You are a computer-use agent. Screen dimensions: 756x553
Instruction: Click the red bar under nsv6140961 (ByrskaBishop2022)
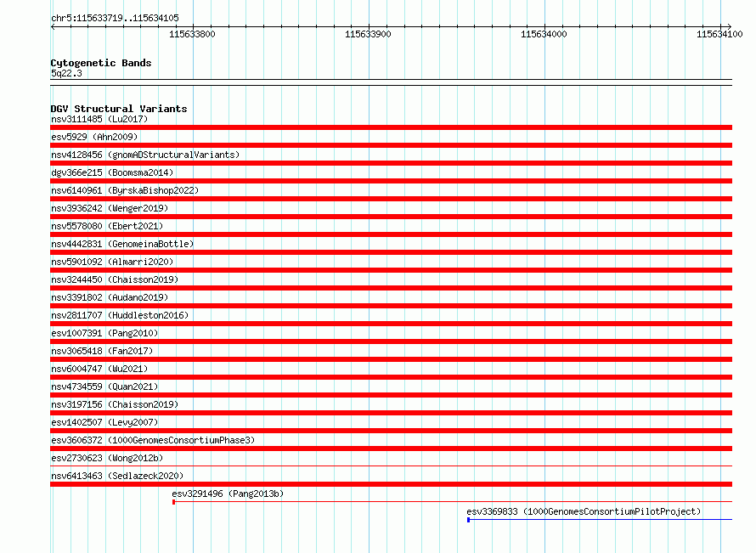pos(391,199)
